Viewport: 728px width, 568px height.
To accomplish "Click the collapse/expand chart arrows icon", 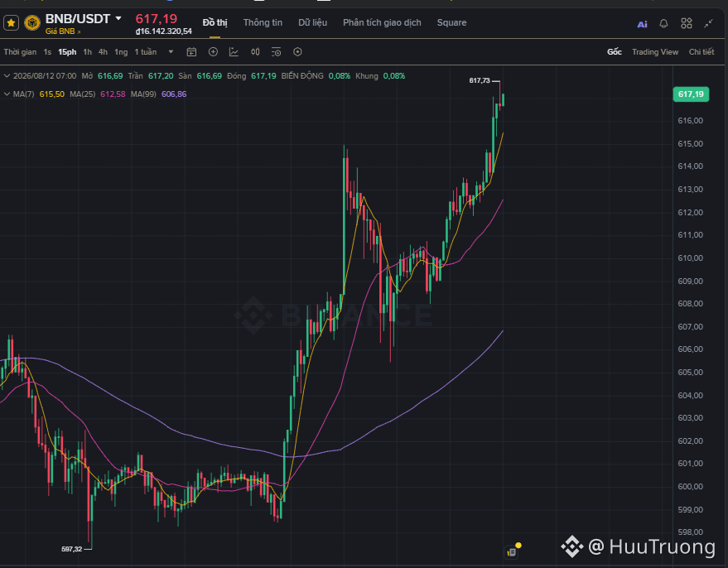I will tap(708, 23).
